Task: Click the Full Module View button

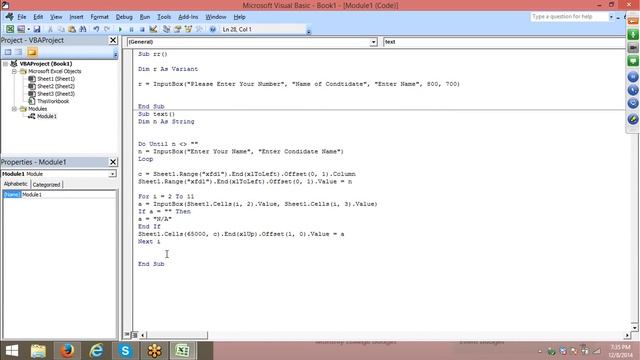Action: click(x=134, y=335)
